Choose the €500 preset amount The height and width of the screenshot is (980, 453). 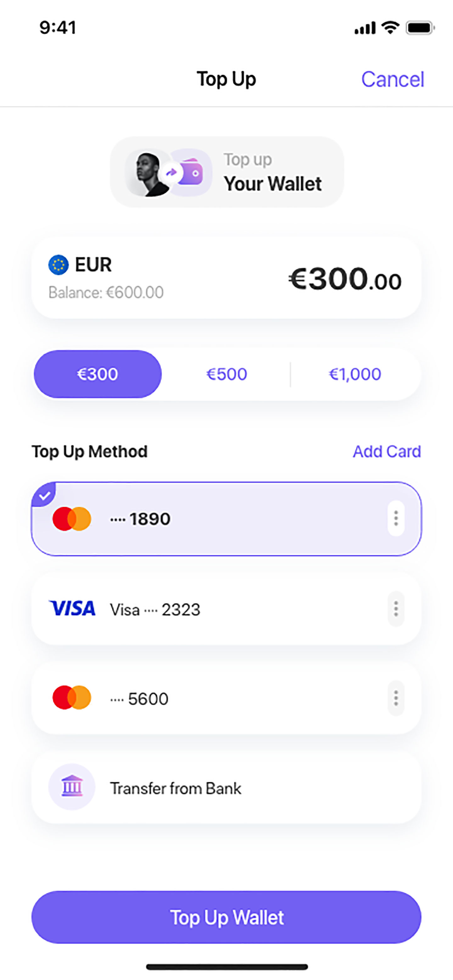pyautogui.click(x=226, y=374)
